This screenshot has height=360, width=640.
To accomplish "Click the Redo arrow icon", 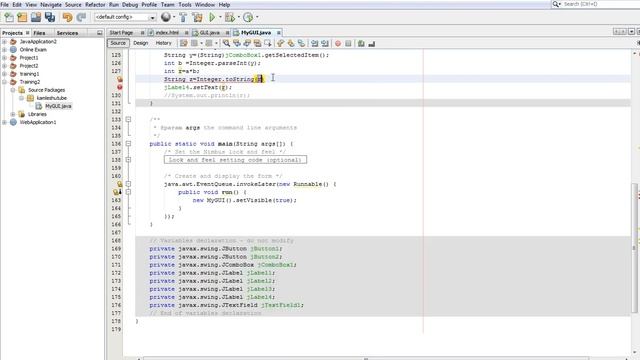I will tap(81, 17).
